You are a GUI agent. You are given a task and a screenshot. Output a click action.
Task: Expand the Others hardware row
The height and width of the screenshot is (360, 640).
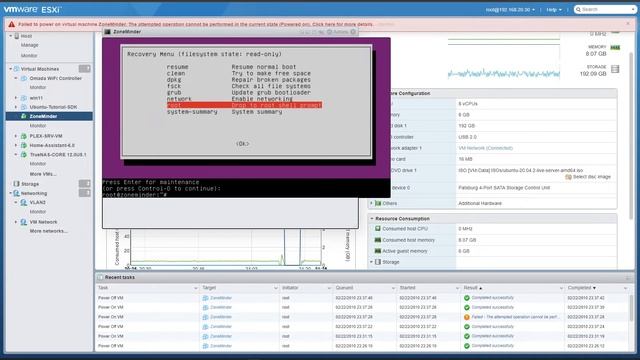click(371, 203)
